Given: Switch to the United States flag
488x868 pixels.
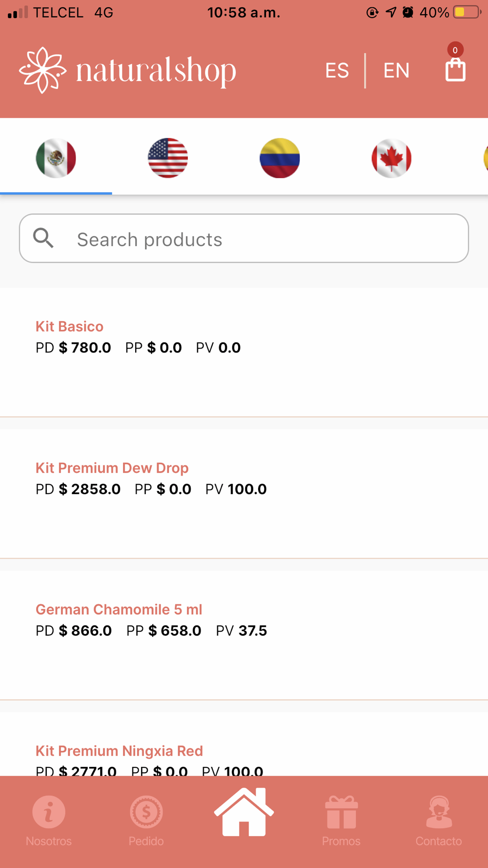Looking at the screenshot, I should click(167, 158).
